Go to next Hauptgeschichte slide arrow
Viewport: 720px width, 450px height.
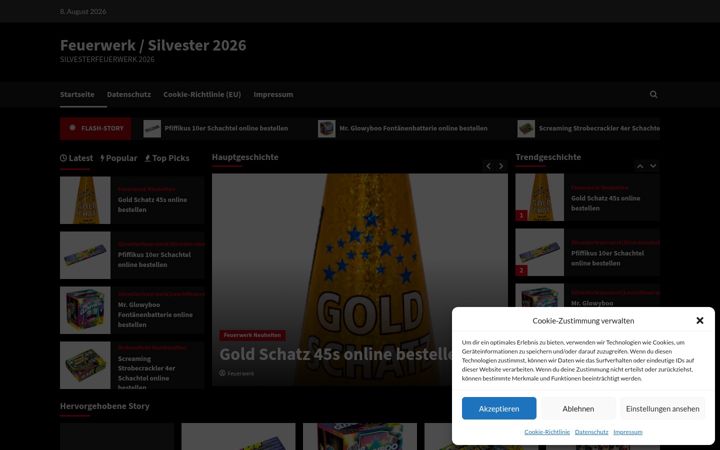(501, 166)
